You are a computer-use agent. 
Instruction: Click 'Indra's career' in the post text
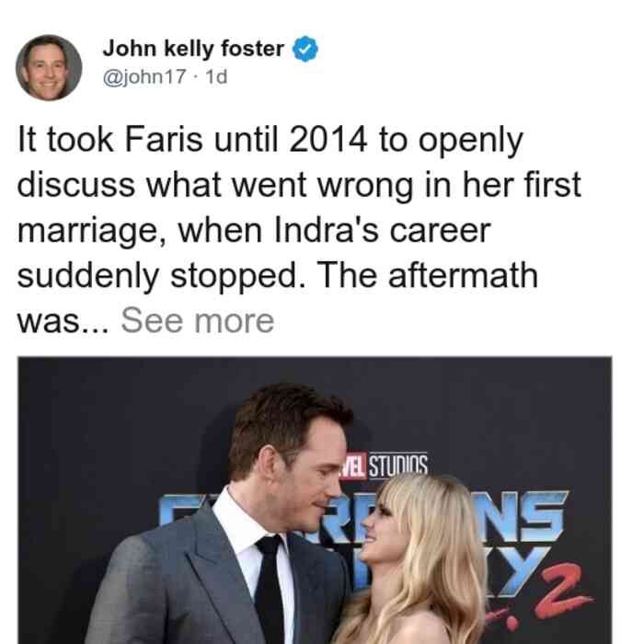tap(382, 230)
